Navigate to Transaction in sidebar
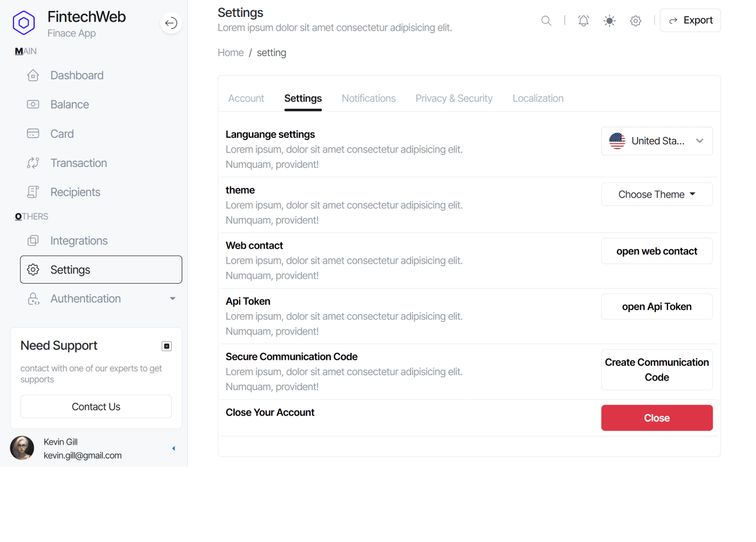The width and height of the screenshot is (756, 542). pyautogui.click(x=101, y=163)
